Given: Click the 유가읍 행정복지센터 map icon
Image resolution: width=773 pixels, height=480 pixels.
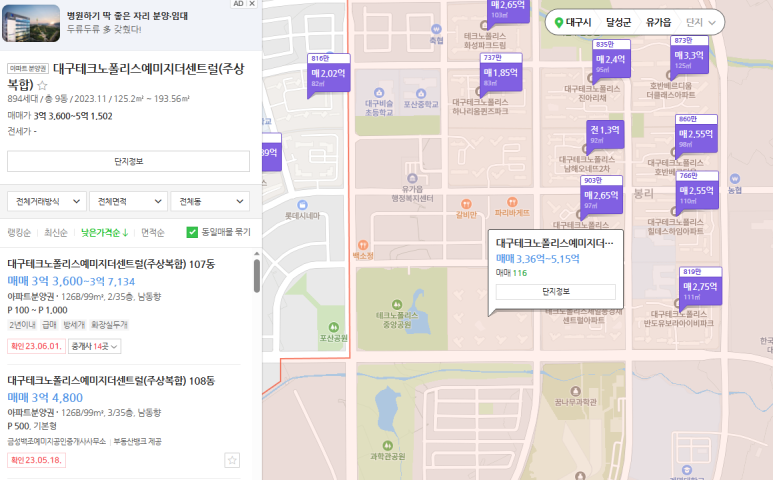Looking at the screenshot, I should pyautogui.click(x=412, y=178).
